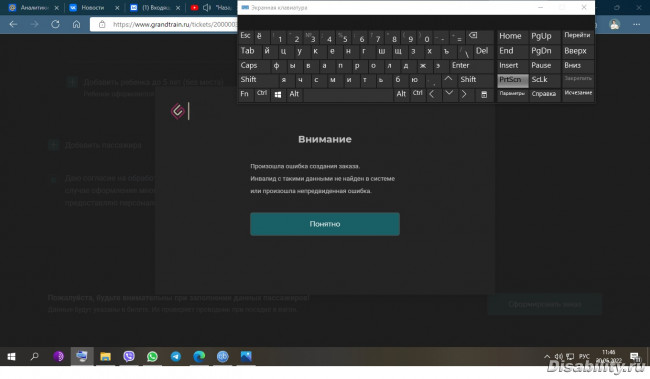Click the Понятно button in the dialog
650x379 pixels.
[x=325, y=224]
